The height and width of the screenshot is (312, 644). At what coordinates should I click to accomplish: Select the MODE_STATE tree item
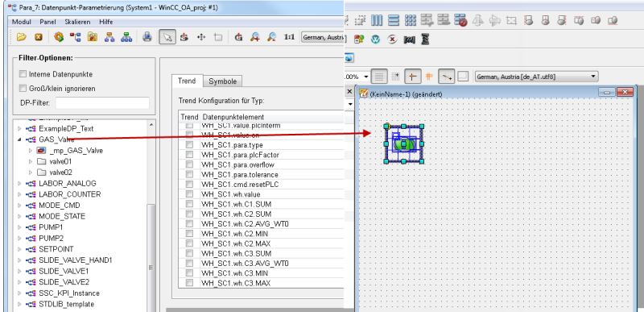click(62, 216)
